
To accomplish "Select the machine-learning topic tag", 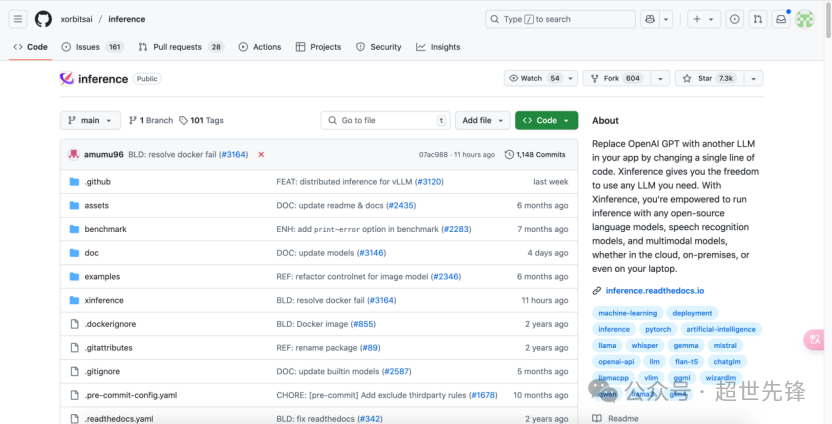I will coord(628,313).
